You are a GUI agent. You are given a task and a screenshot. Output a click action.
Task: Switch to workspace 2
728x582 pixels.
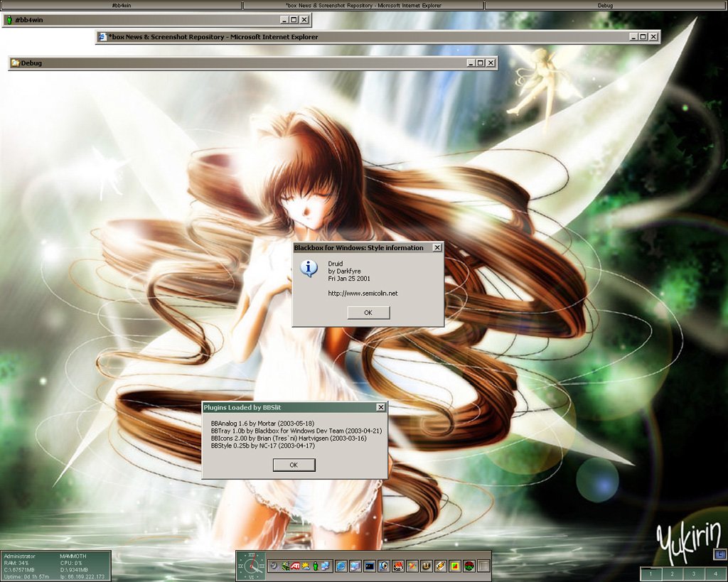coord(672,574)
